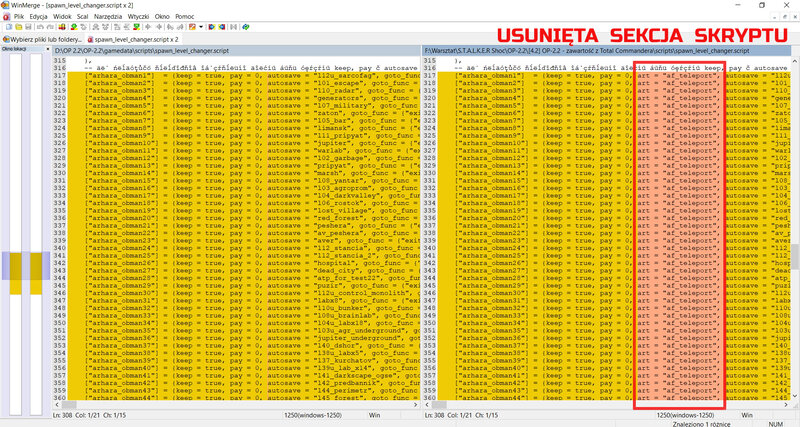This screenshot has width=800, height=427.
Task: Click the Save toolbar icon
Action: tap(27, 27)
